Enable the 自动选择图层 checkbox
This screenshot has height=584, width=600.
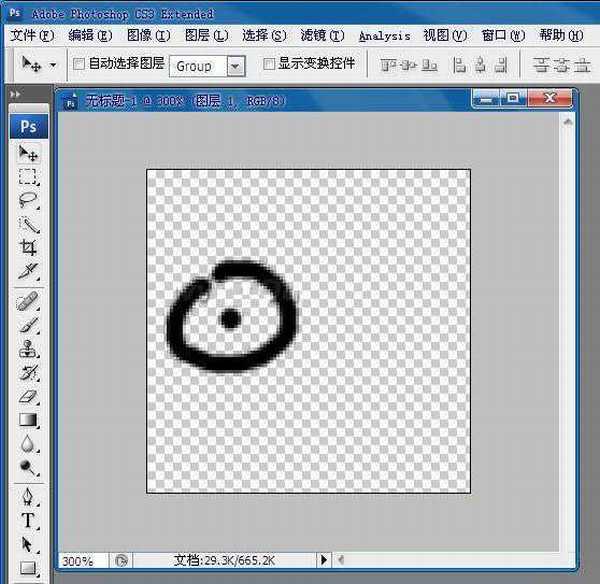click(x=79, y=64)
